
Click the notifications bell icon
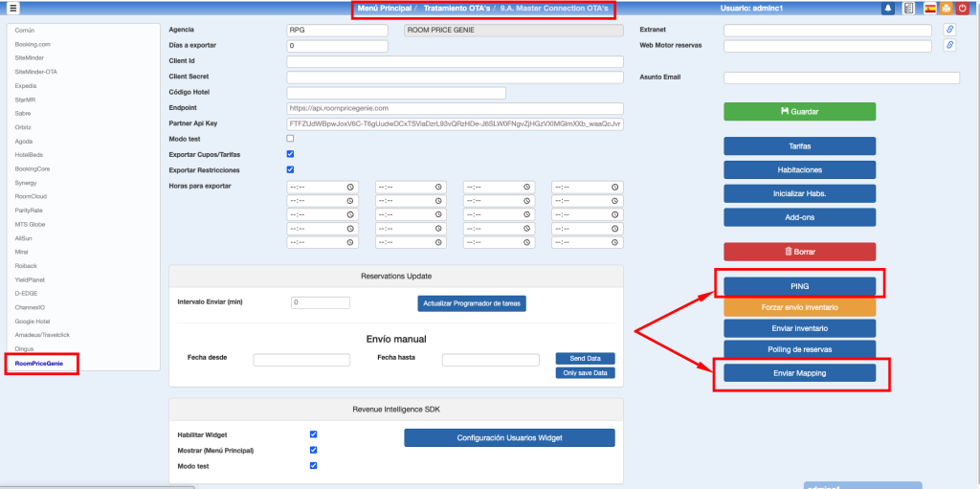tap(889, 9)
